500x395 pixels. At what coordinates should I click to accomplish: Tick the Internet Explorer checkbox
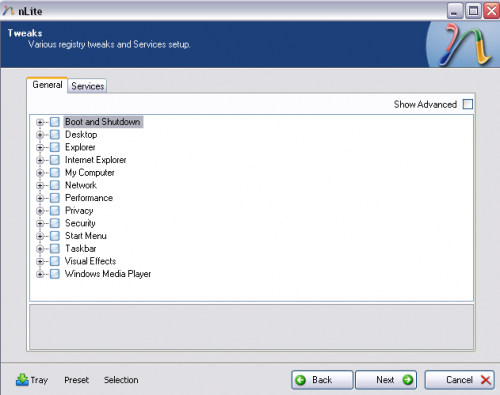tap(55, 160)
